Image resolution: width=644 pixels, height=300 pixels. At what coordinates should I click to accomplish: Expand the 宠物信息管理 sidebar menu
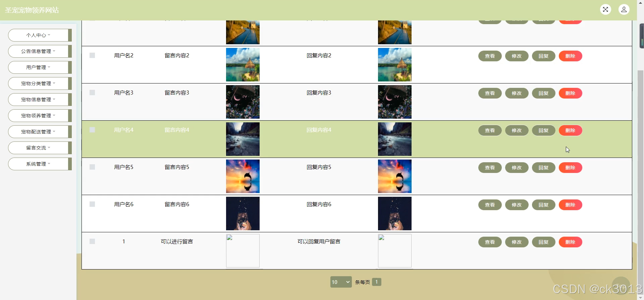40,100
